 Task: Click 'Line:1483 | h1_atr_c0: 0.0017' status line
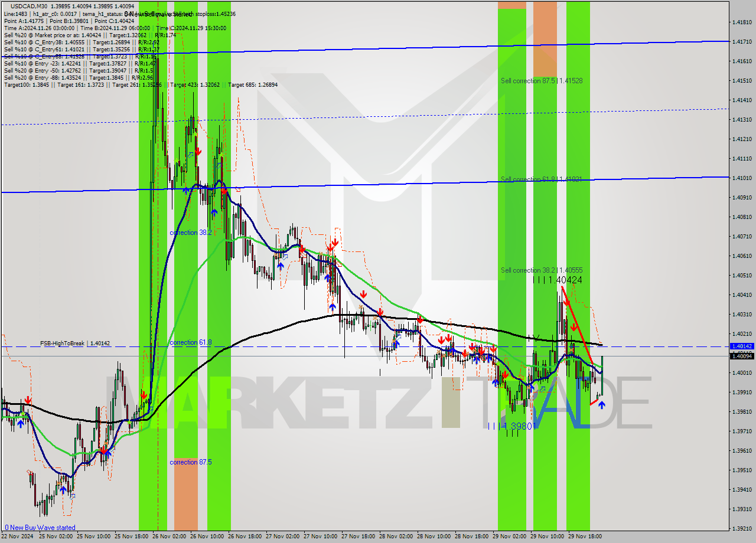pos(40,13)
